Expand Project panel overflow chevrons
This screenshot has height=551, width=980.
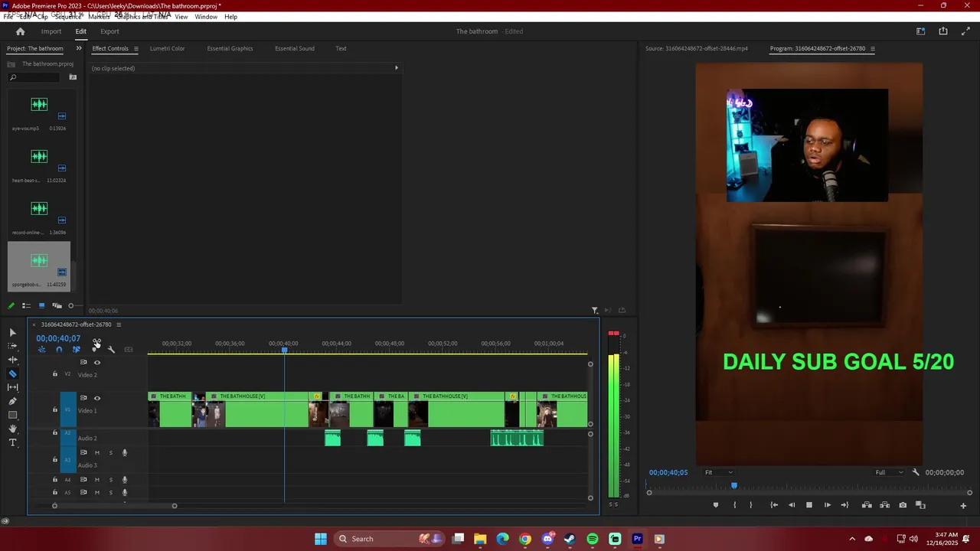[78, 48]
